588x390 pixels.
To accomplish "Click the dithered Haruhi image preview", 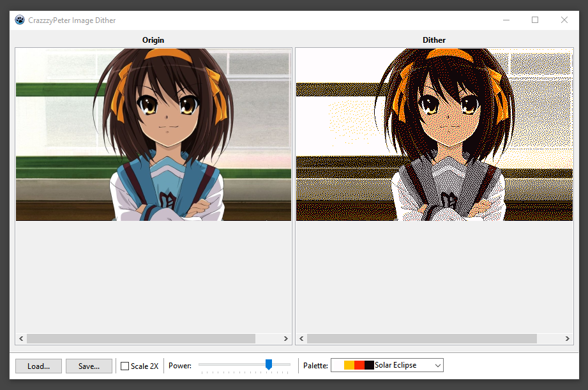I will 434,134.
